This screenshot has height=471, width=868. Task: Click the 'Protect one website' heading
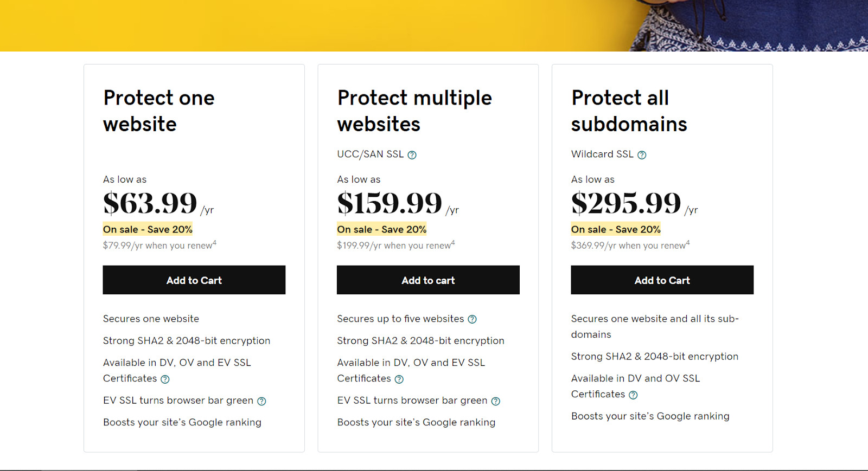point(158,111)
